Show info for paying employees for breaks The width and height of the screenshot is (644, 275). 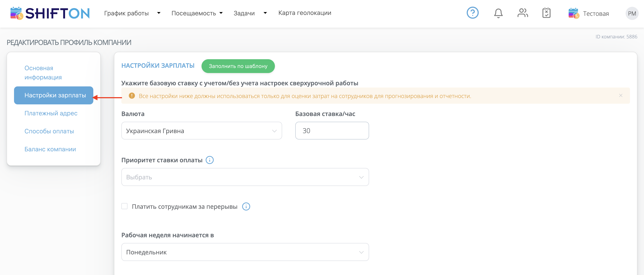(x=246, y=207)
